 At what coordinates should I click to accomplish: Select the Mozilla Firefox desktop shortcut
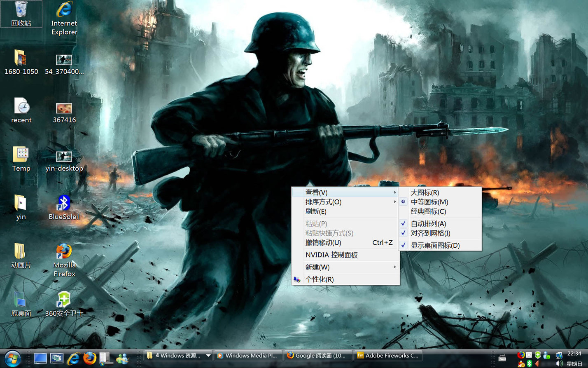[x=64, y=260]
